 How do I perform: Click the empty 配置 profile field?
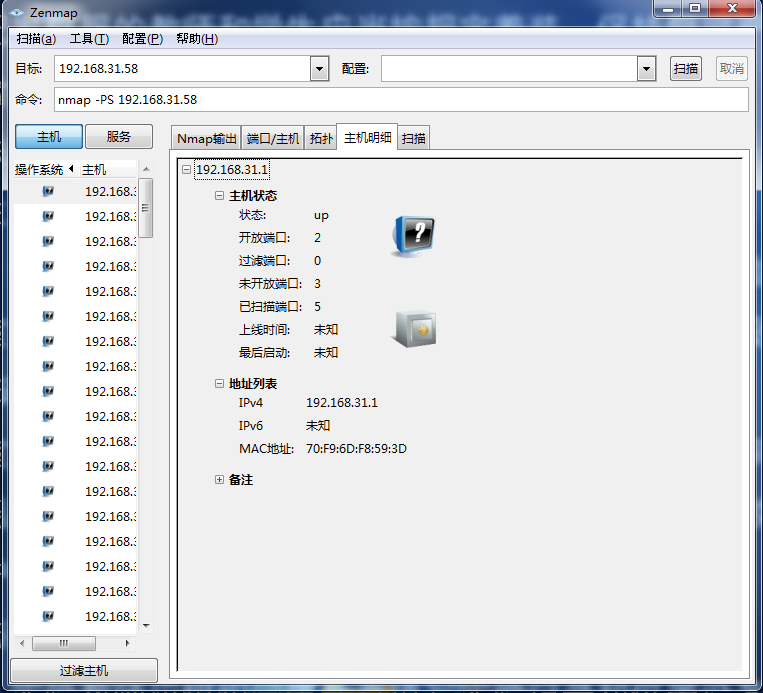(x=509, y=69)
